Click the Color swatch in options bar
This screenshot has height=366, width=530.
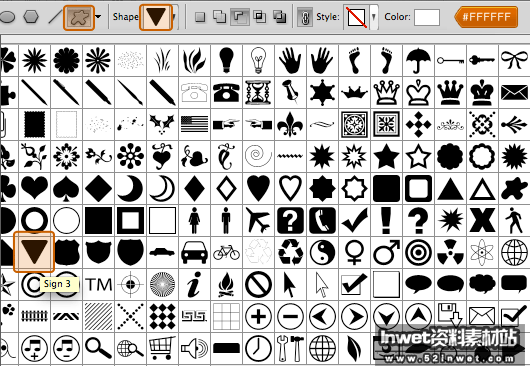(427, 17)
